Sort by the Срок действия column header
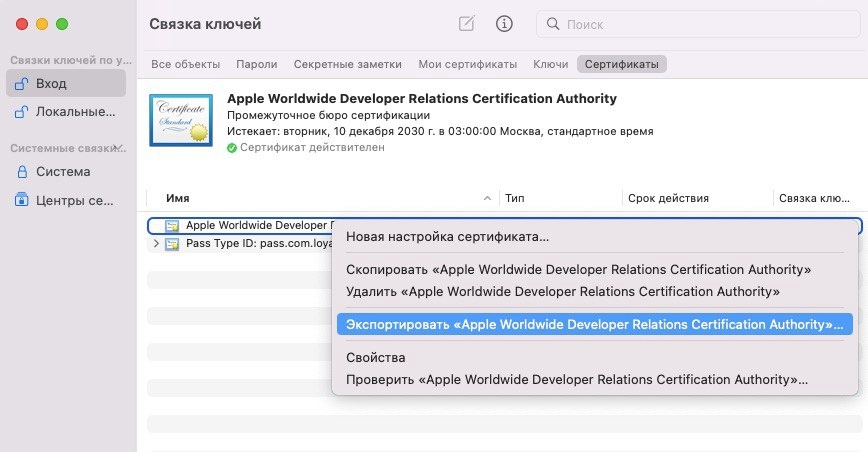The image size is (868, 452). [668, 198]
